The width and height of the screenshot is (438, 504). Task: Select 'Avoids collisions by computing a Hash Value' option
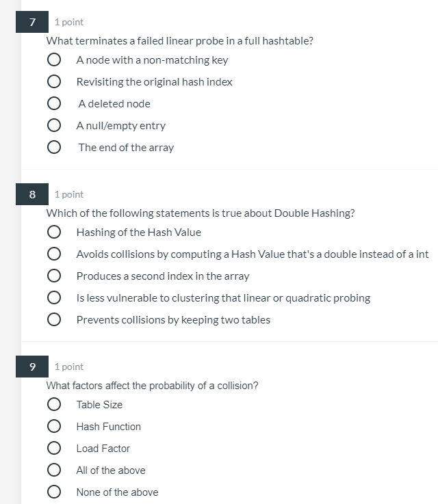click(x=53, y=254)
